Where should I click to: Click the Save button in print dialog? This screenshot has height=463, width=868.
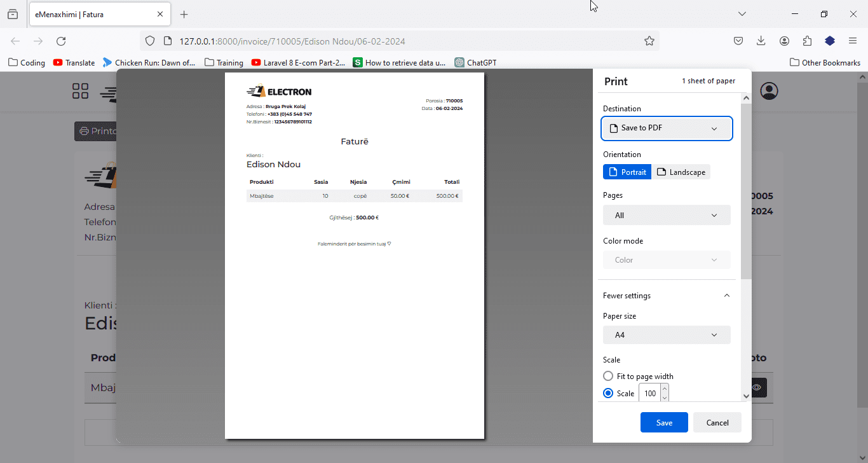[664, 423]
